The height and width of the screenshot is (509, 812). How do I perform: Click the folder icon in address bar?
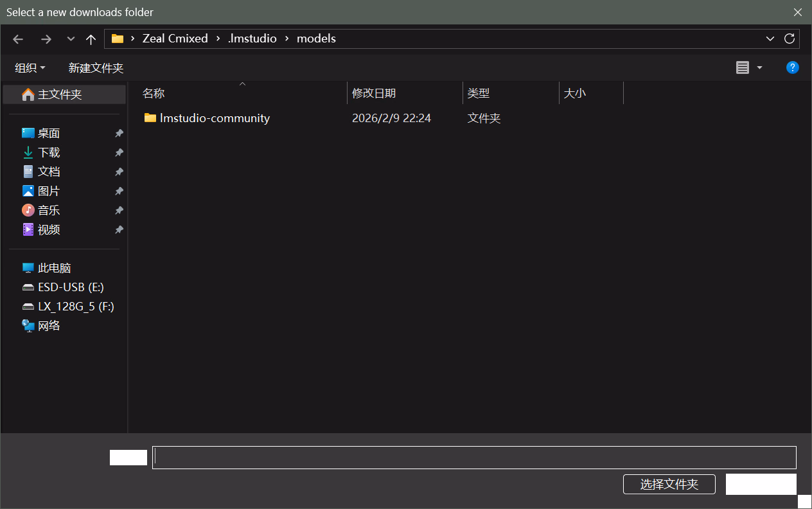pos(117,39)
